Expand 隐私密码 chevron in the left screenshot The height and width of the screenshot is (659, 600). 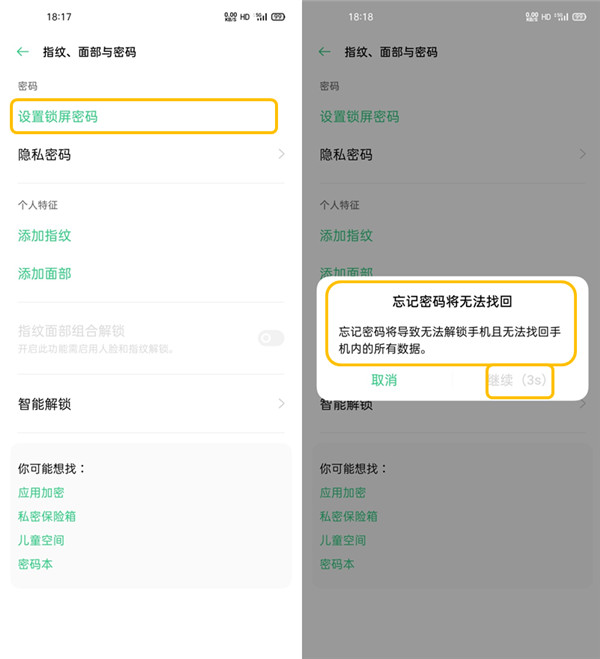281,154
